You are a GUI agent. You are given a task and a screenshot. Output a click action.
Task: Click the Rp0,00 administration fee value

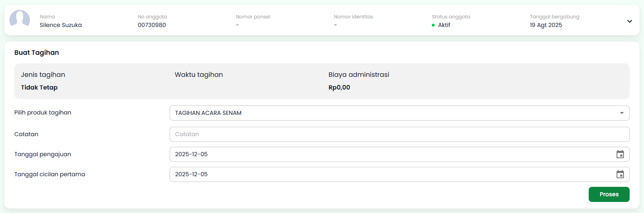pyautogui.click(x=339, y=87)
